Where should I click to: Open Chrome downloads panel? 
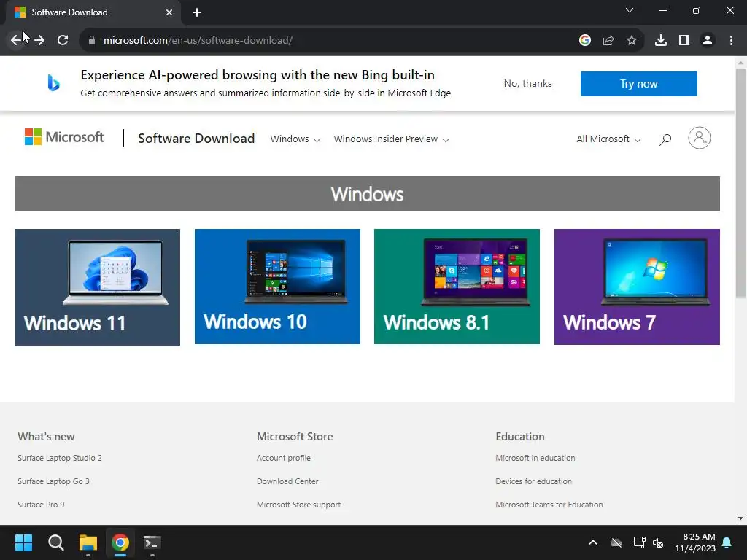pyautogui.click(x=661, y=40)
